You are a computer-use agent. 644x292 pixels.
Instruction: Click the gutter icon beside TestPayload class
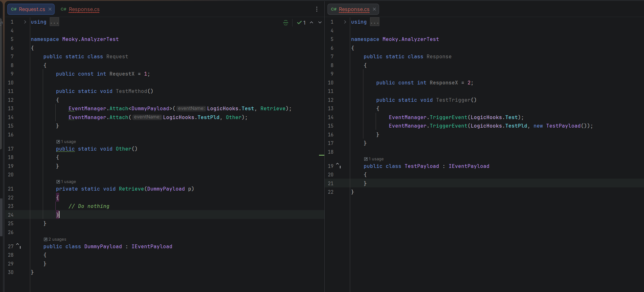point(339,165)
